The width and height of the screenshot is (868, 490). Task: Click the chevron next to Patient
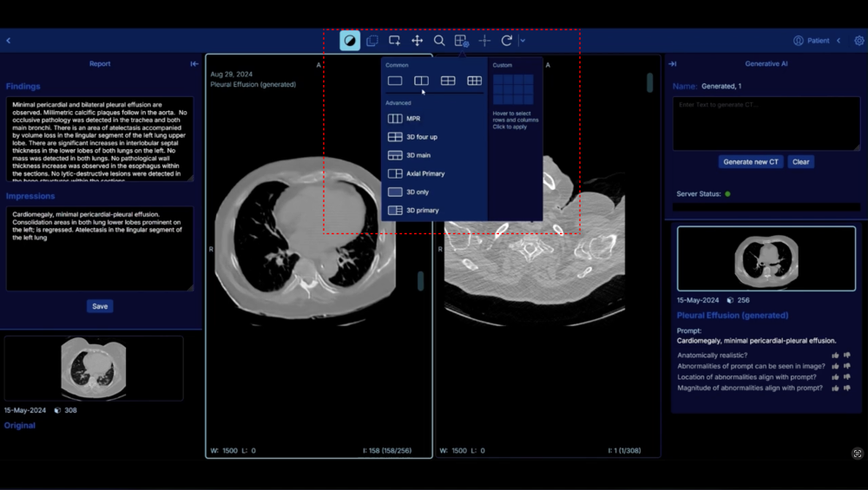click(x=838, y=41)
